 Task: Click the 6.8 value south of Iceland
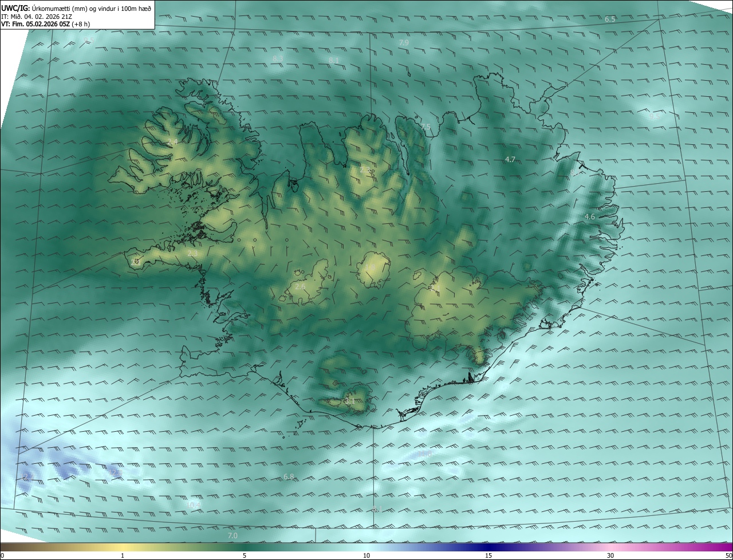tap(289, 476)
